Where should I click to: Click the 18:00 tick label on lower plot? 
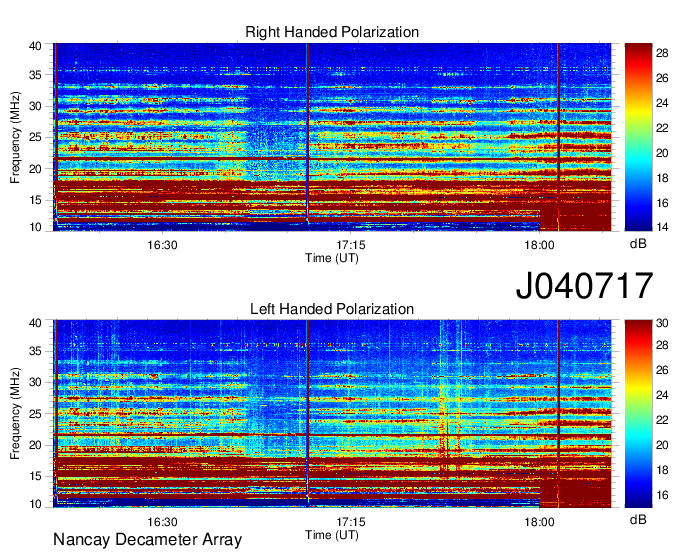click(539, 522)
